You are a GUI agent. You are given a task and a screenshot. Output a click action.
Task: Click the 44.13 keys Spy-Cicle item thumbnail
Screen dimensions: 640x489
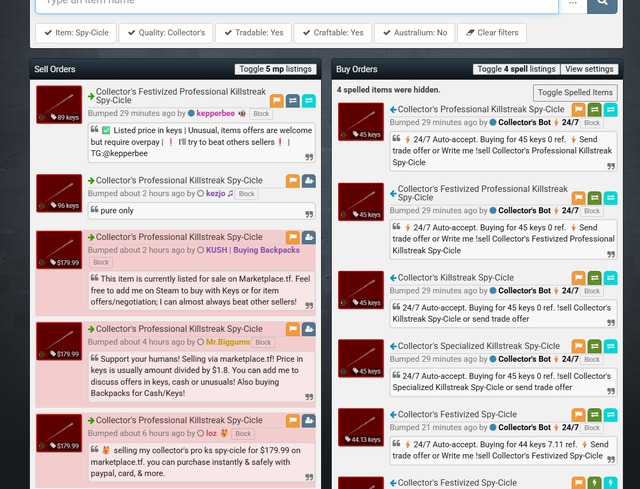361,427
